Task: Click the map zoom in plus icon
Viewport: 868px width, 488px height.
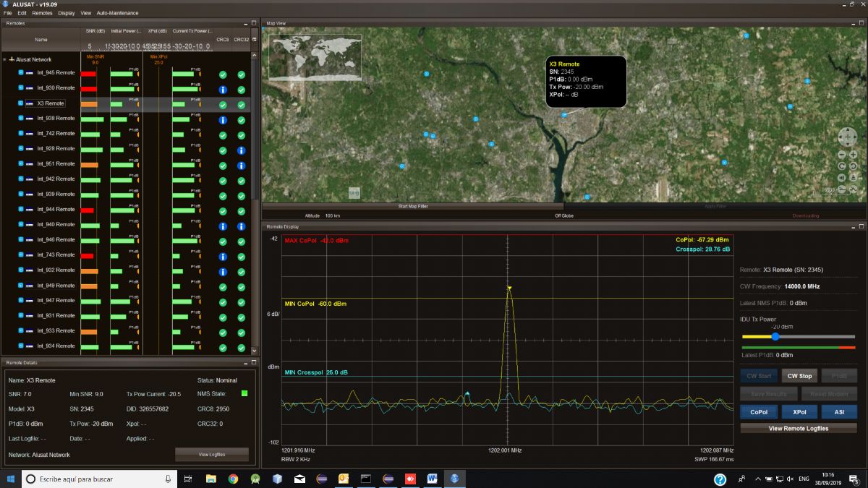Action: click(x=854, y=155)
